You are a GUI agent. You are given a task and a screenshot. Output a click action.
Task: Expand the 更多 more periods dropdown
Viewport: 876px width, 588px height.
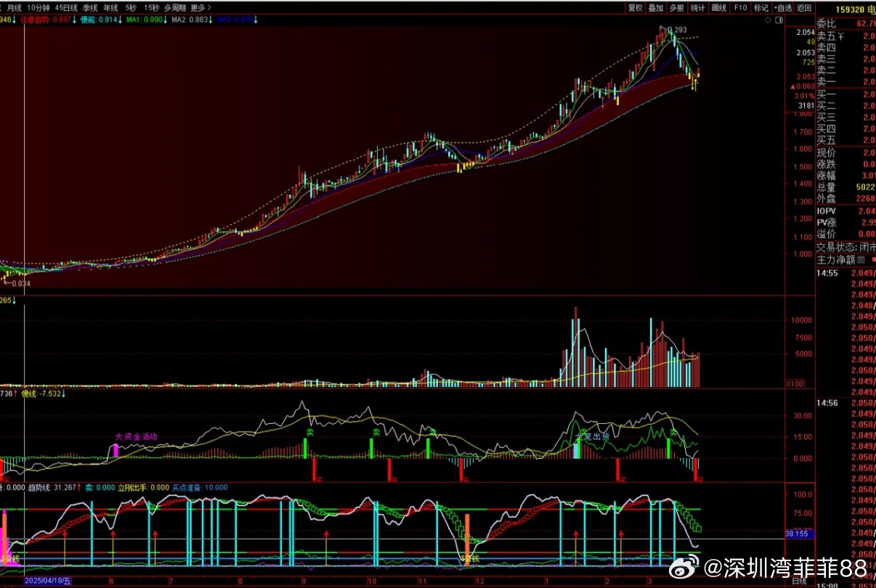point(200,7)
